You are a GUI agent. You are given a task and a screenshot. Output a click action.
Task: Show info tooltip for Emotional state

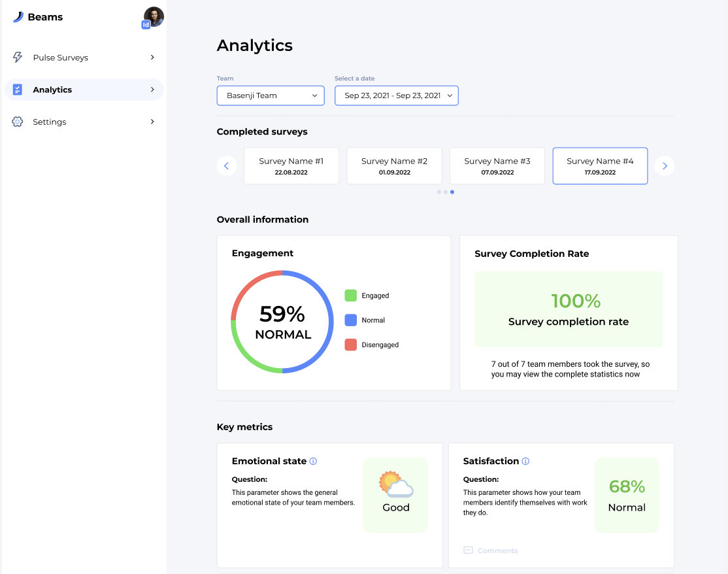click(x=313, y=462)
